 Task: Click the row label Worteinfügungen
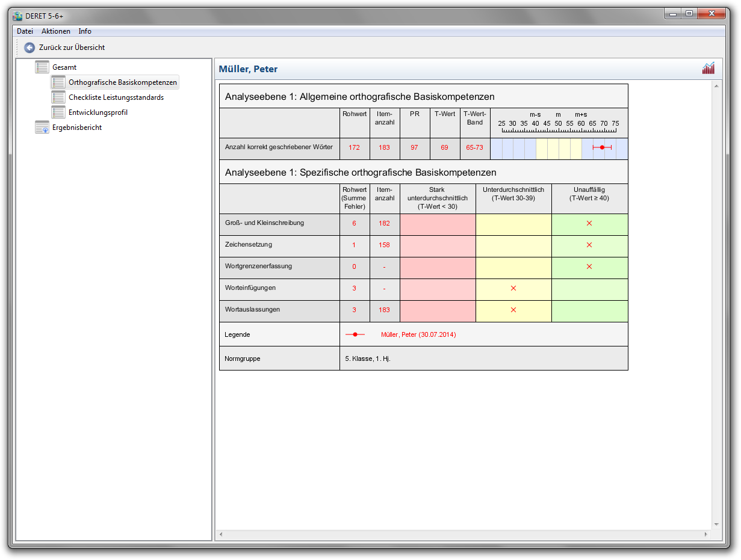coord(250,288)
